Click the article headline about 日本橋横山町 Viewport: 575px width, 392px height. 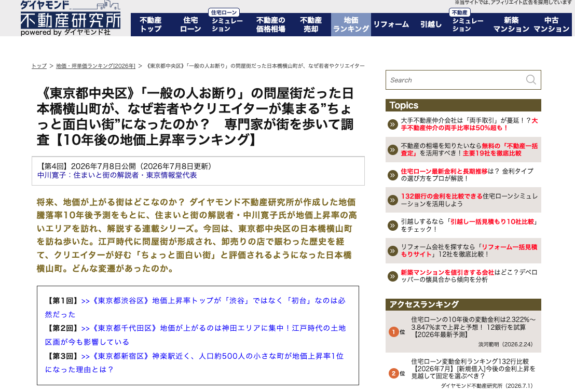pos(195,117)
